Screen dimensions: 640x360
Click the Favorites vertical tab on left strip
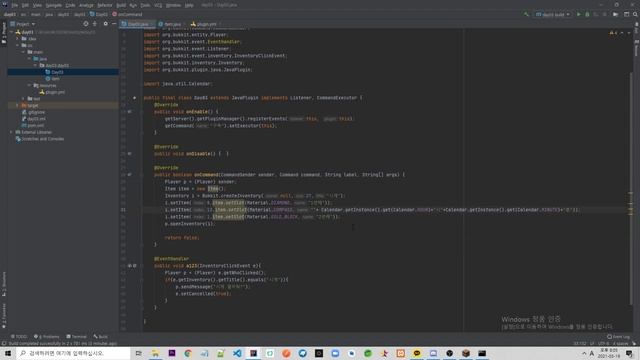pos(4,316)
